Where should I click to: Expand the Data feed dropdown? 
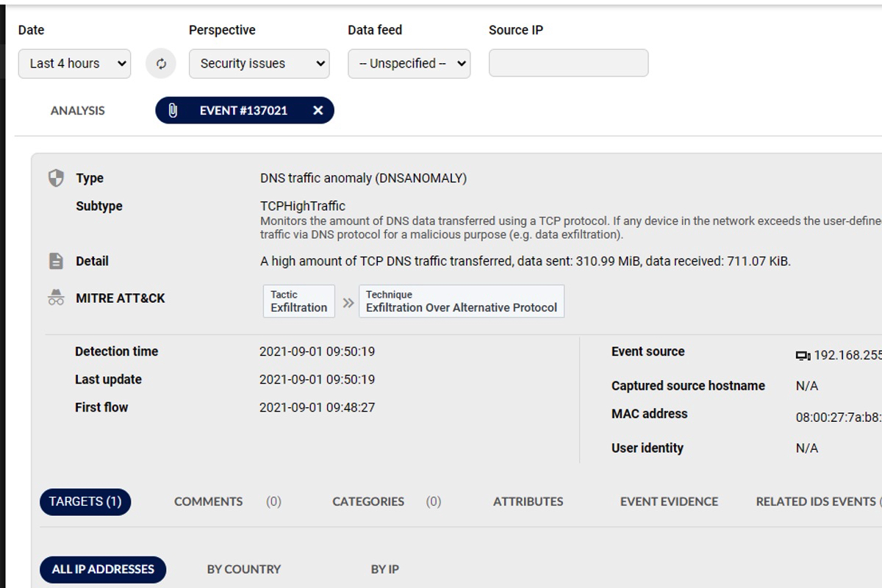click(x=409, y=63)
